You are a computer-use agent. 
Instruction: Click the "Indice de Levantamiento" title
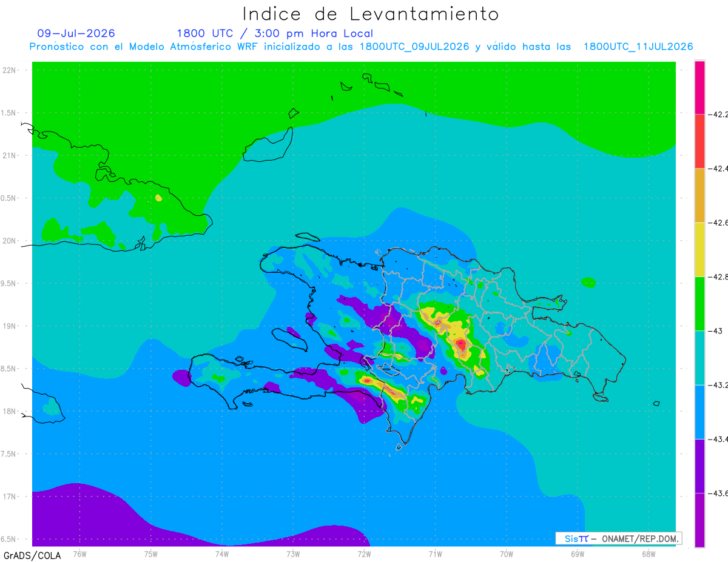coord(371,14)
